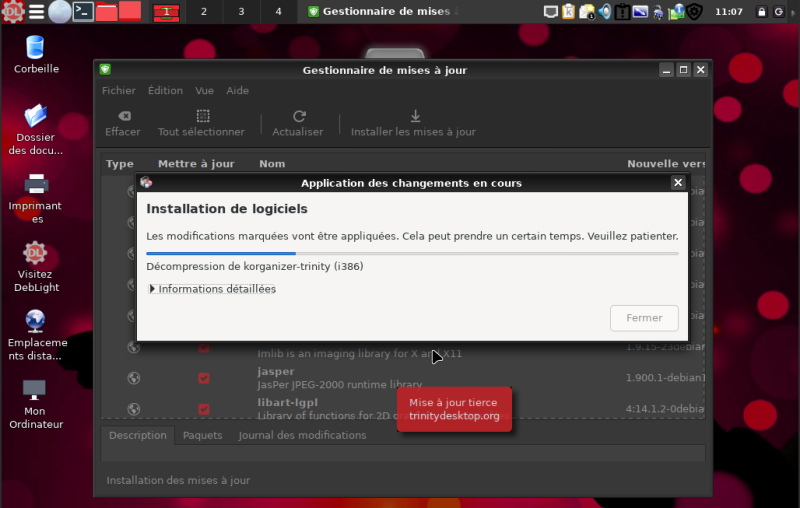Click the Effacer toolbar icon
The height and width of the screenshot is (508, 800).
(123, 116)
